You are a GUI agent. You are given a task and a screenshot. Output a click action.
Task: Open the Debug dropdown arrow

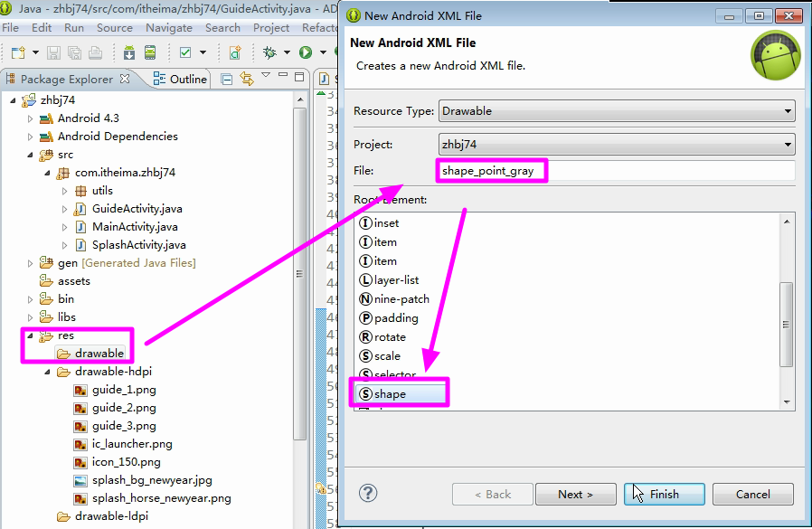(287, 52)
